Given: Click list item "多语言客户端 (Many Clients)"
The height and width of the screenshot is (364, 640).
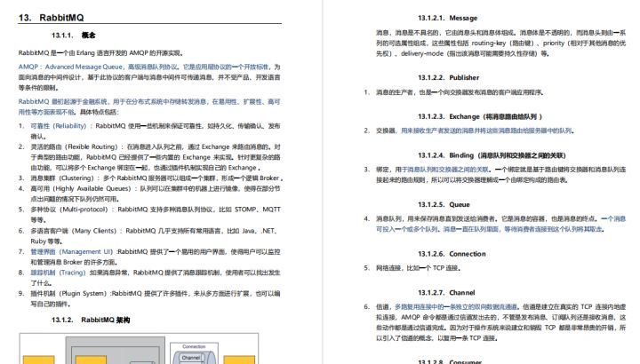Looking at the screenshot, I should pyautogui.click(x=74, y=231).
